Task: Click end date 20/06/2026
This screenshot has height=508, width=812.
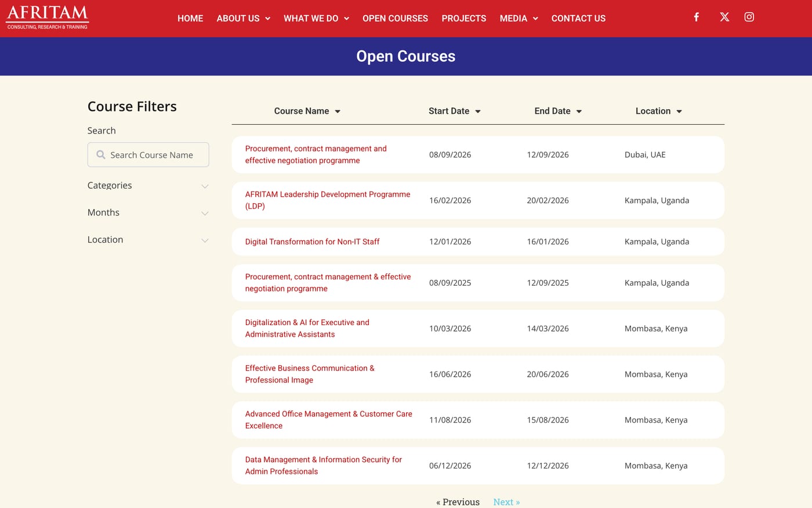Action: [548, 374]
